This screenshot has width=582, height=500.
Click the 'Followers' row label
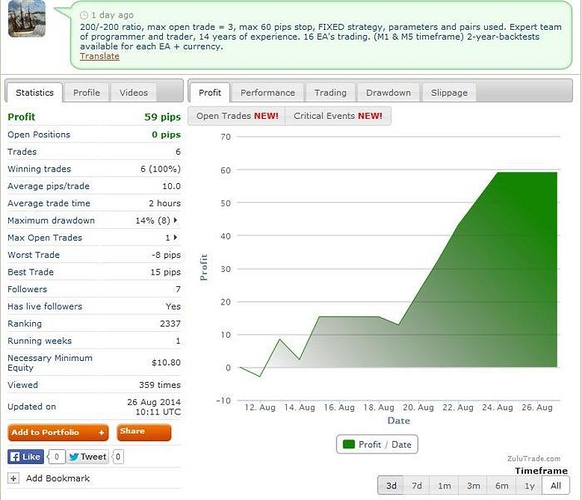click(27, 289)
